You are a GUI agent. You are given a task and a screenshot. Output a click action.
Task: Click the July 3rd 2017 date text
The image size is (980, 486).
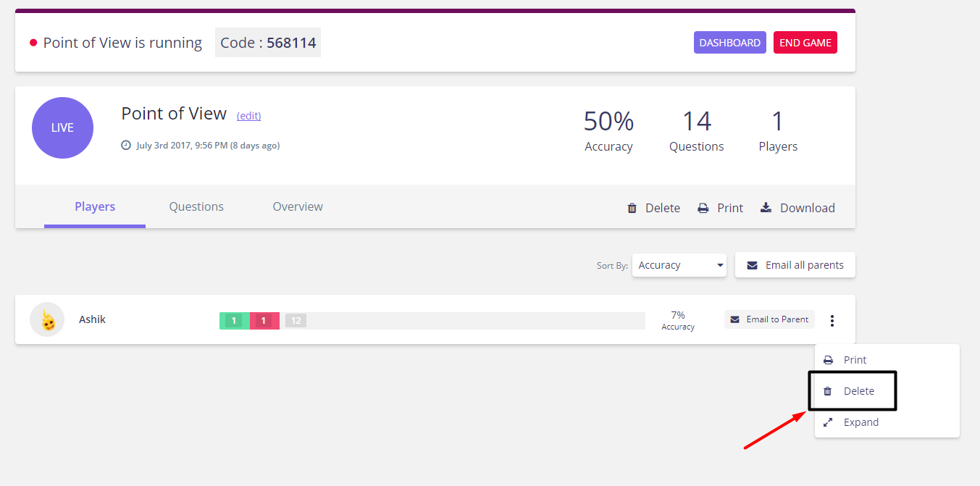coord(208,146)
